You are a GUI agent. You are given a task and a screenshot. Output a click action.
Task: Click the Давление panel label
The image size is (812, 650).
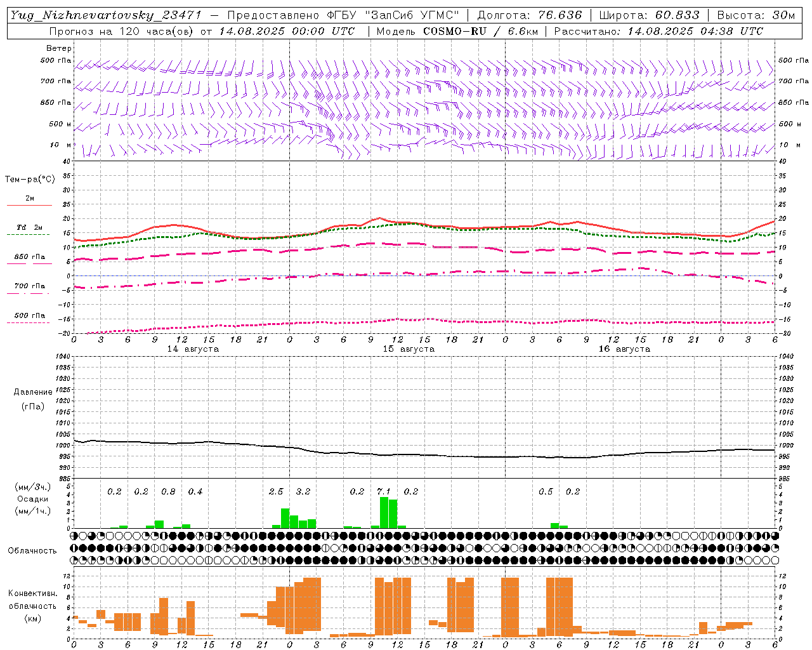click(x=33, y=392)
